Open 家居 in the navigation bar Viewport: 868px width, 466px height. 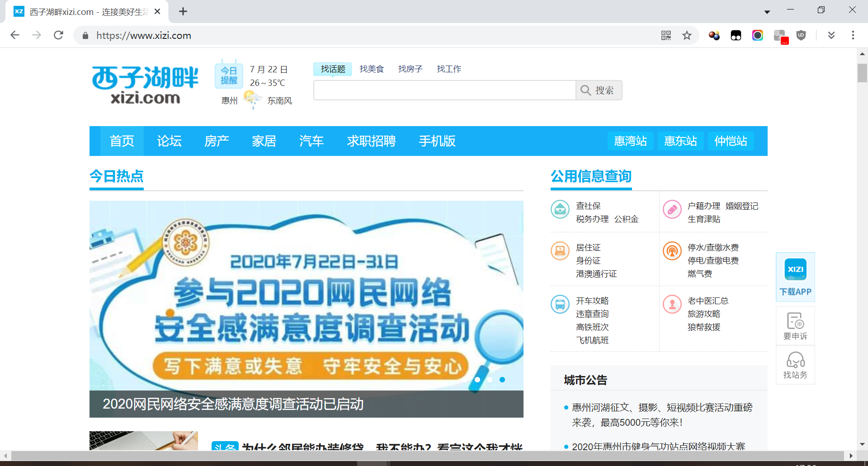[264, 141]
